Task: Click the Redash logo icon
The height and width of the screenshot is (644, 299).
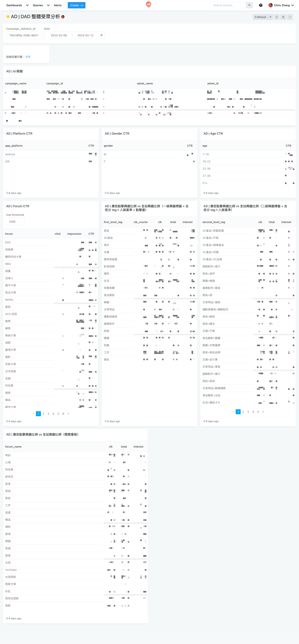Action: [x=149, y=4]
